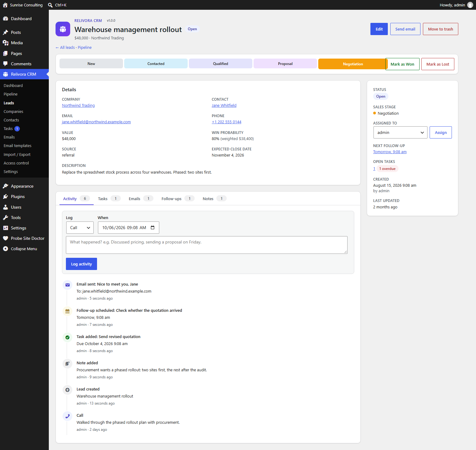Open the Comments bubble icon
Viewport: 476px width, 450px height.
(5, 64)
